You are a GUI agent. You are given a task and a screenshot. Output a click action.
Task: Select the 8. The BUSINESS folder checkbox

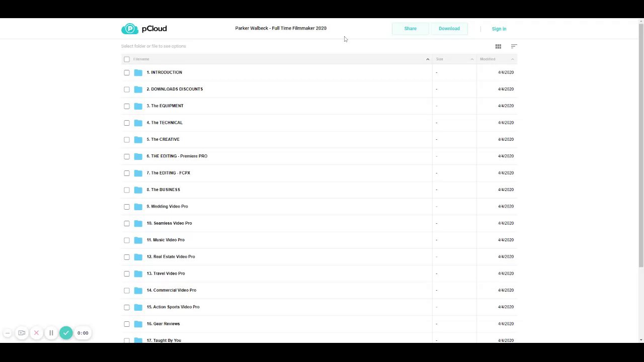tap(127, 190)
